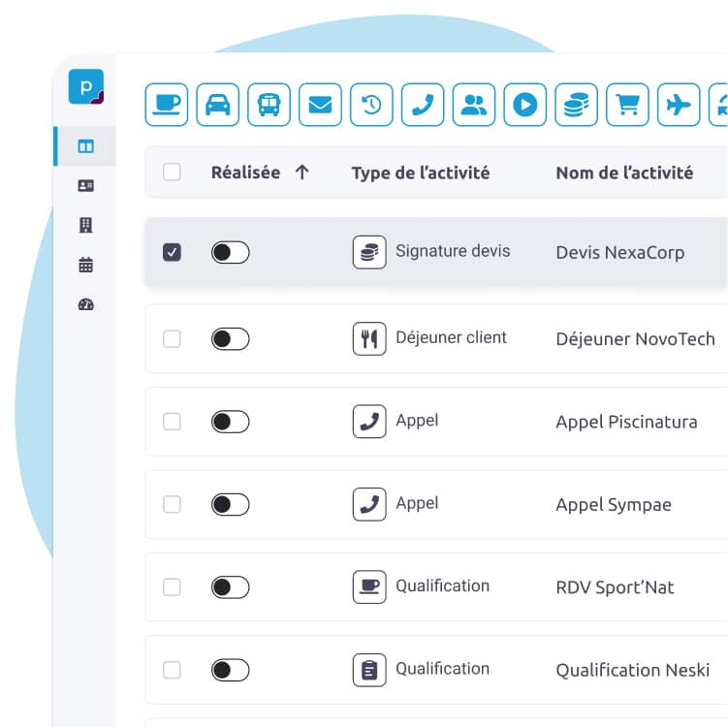The image size is (728, 727).
Task: Toggle Réalisée switch for Déjeuner NovoTech
Action: (x=231, y=338)
